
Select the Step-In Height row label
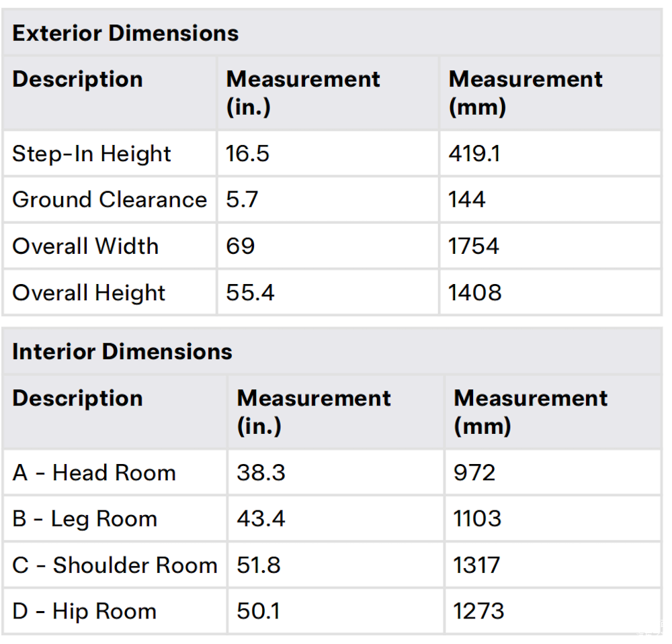pyautogui.click(x=91, y=154)
